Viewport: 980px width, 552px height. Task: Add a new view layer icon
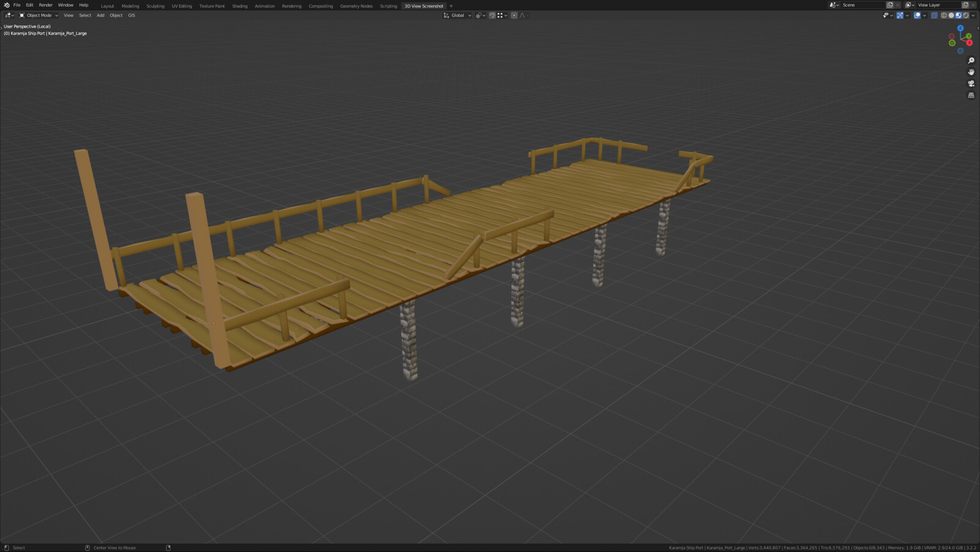[965, 5]
